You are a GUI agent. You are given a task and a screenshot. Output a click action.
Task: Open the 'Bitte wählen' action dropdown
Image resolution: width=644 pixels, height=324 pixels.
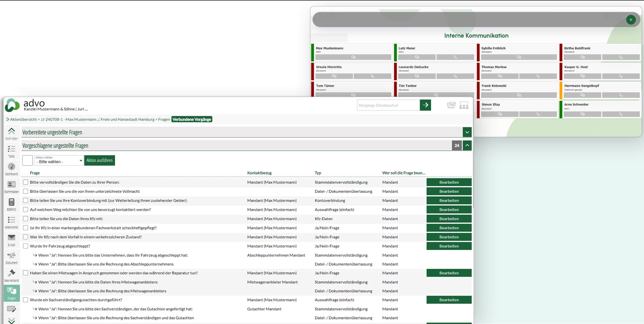[59, 161]
